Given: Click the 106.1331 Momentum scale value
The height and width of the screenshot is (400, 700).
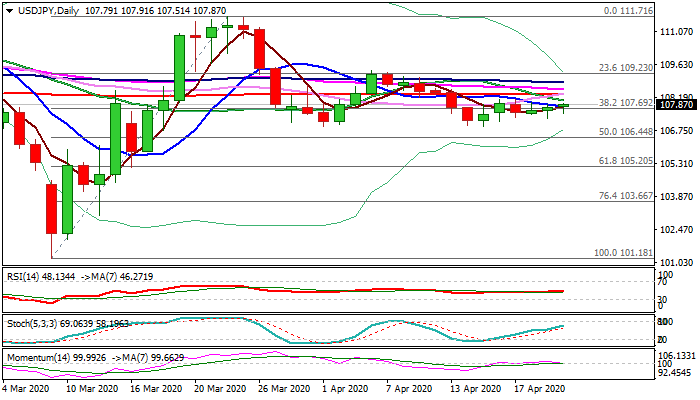Looking at the screenshot, I should coord(677,355).
